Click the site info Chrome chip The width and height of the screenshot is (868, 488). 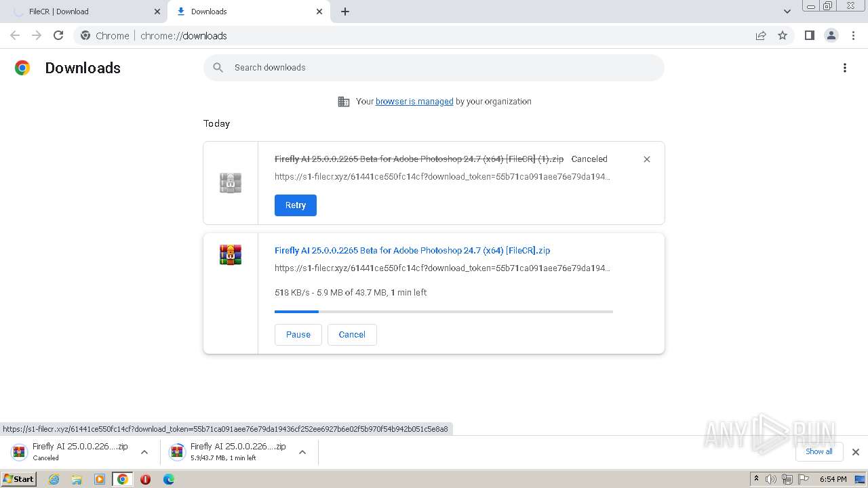coord(104,35)
